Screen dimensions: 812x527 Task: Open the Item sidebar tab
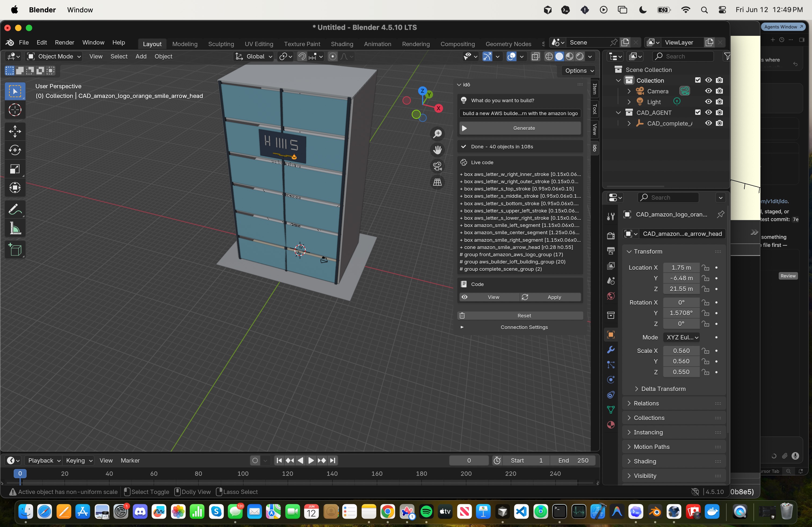pyautogui.click(x=595, y=89)
